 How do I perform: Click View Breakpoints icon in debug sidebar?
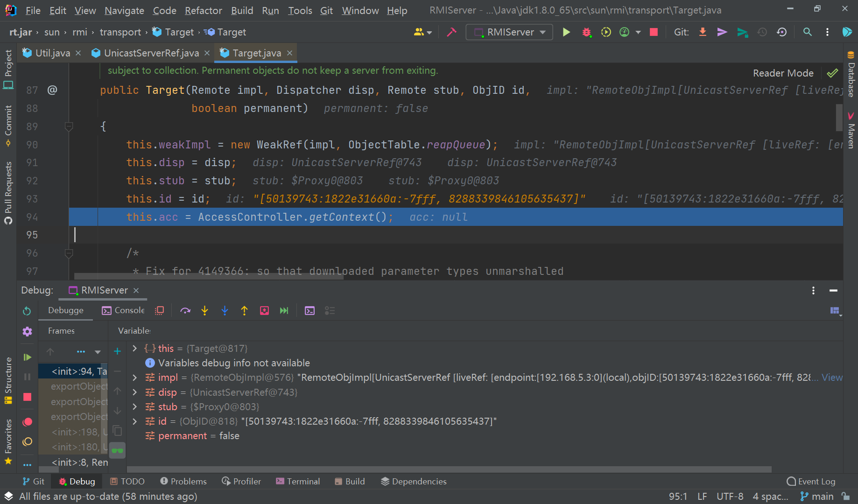28,422
